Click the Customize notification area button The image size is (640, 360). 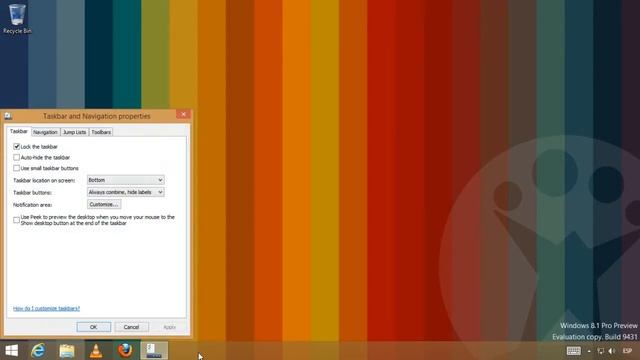104,204
